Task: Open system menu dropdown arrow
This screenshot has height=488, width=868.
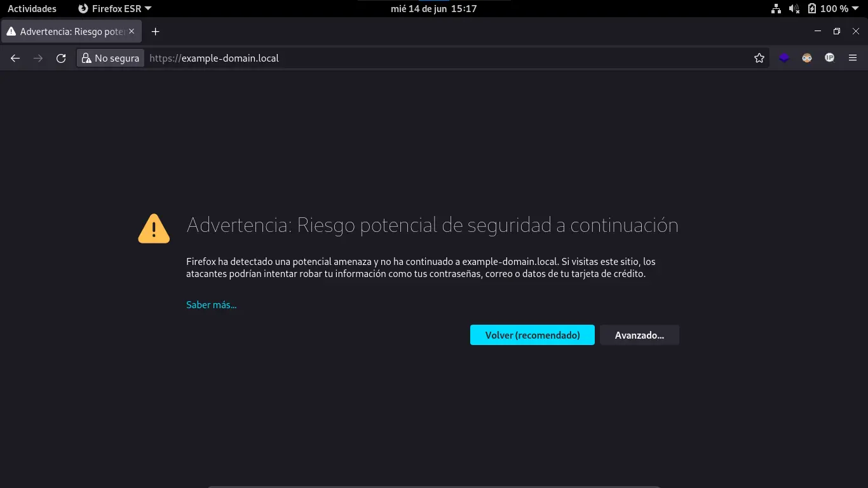Action: pos(856,9)
